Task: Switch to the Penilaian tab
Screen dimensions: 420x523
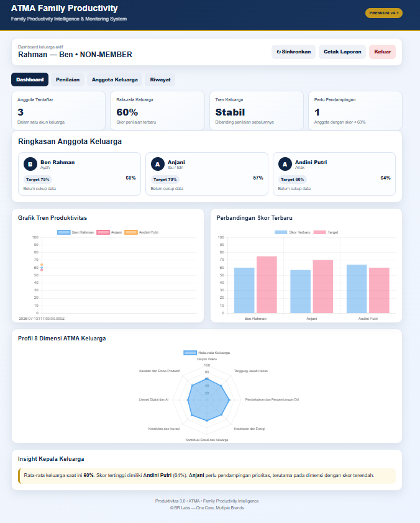Action: pos(68,80)
